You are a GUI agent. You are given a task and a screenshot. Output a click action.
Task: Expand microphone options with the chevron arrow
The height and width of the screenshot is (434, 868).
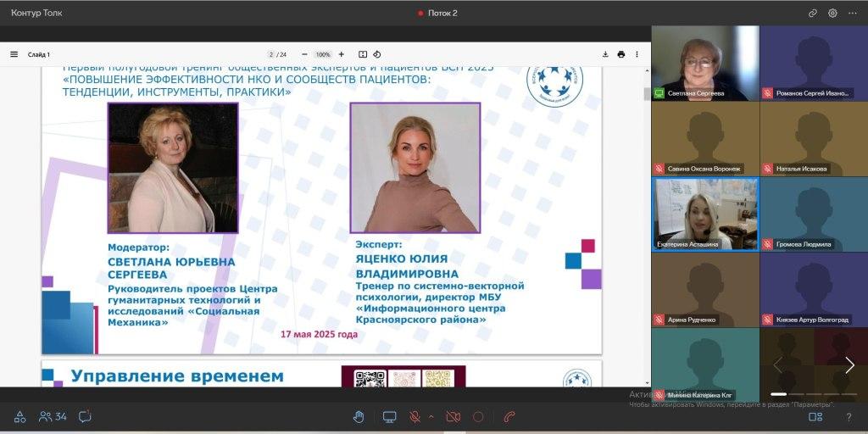point(431,417)
